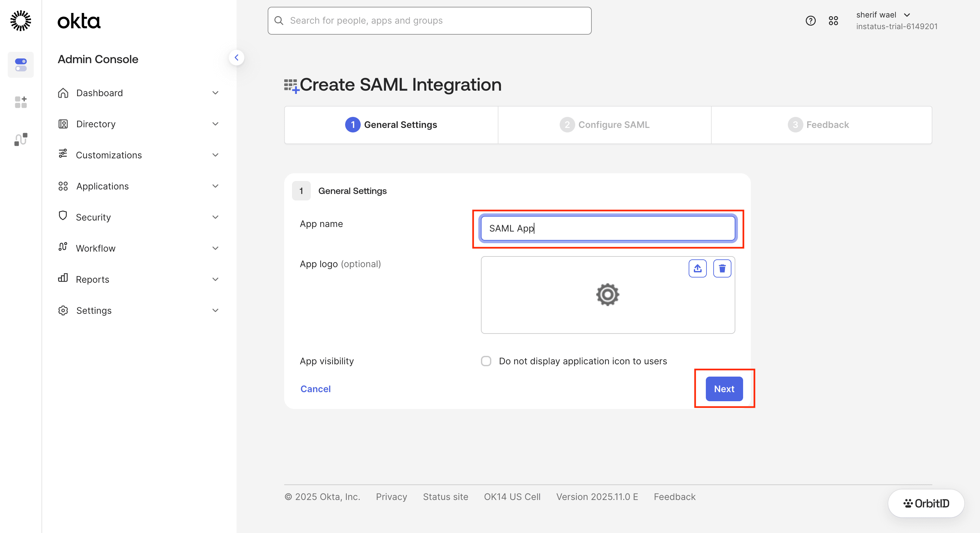Expand the Settings menu chevron
This screenshot has width=980, height=533.
coord(215,311)
